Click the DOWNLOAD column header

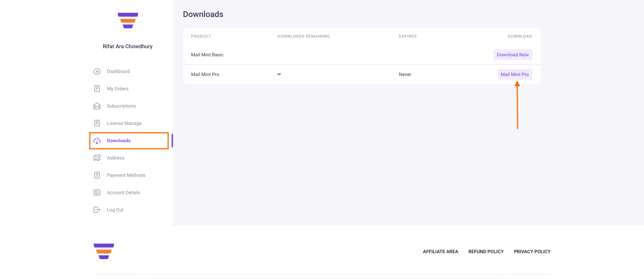pyautogui.click(x=520, y=36)
